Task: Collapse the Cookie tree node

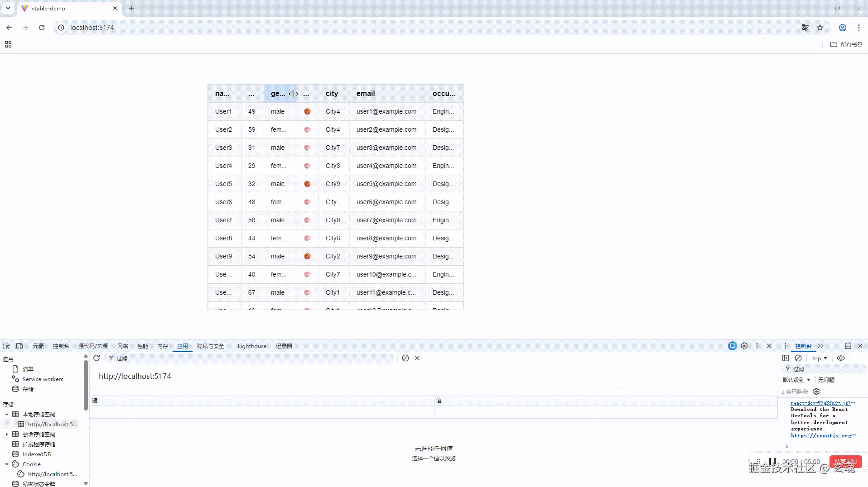Action: [x=7, y=464]
